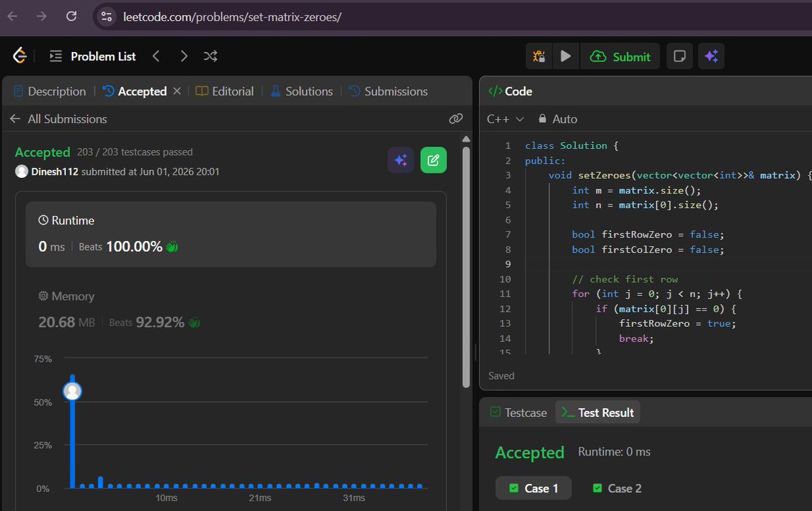Select Case 2 result
The image size is (812, 511).
[617, 488]
